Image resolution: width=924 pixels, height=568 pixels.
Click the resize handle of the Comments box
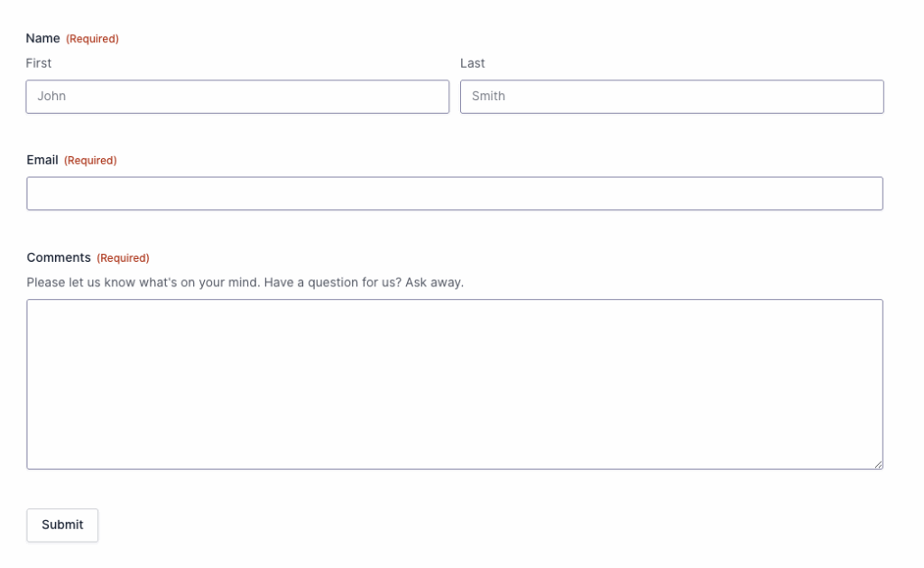877,463
